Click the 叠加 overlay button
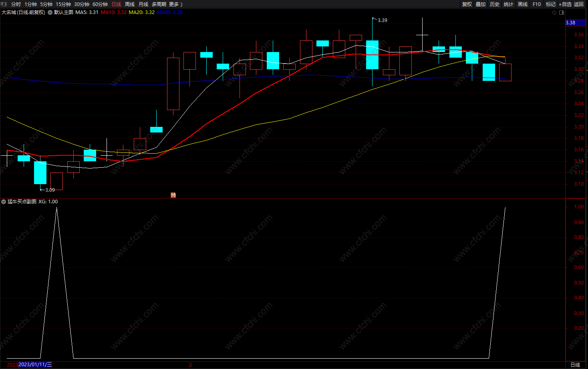Screen dimensions: 588x369 click(x=481, y=4)
